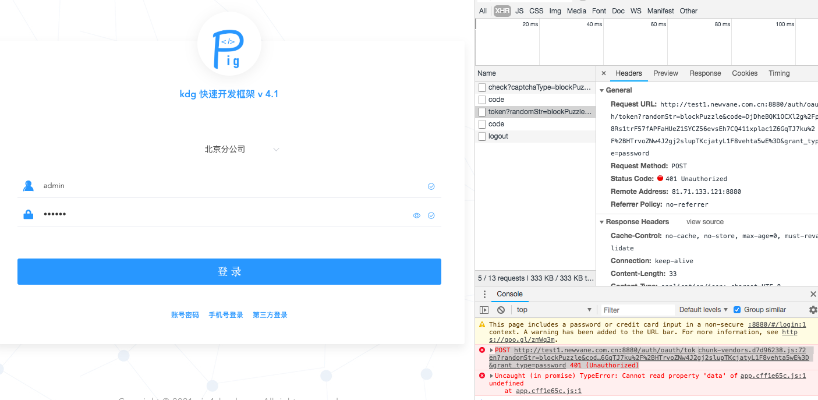Open console settings gear icon

[x=812, y=310]
